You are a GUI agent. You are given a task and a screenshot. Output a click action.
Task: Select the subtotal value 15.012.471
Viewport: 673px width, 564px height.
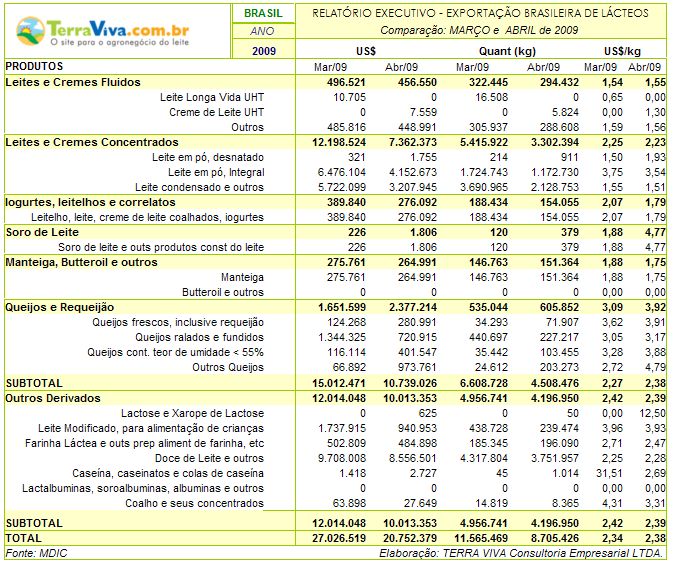pyautogui.click(x=339, y=383)
